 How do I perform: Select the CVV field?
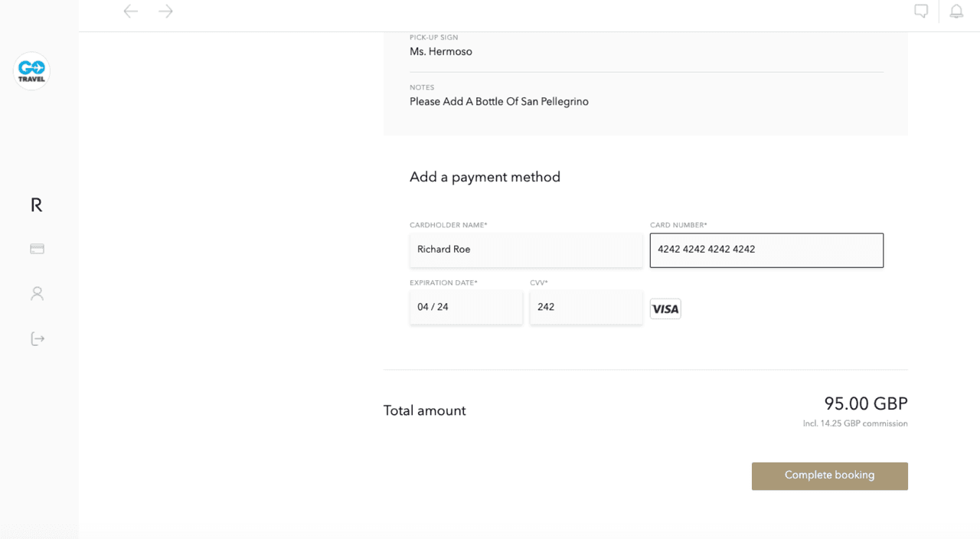[x=586, y=307]
